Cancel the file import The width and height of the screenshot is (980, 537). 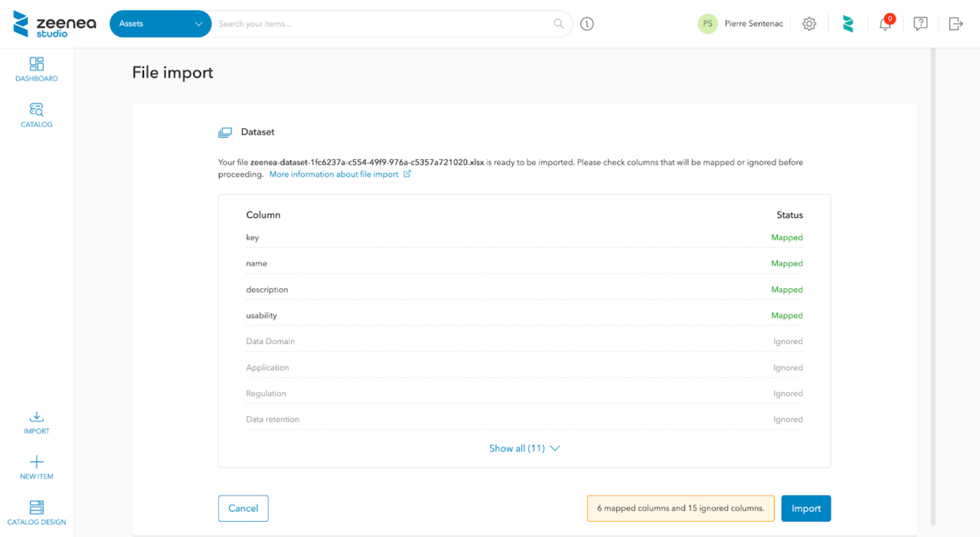click(243, 508)
